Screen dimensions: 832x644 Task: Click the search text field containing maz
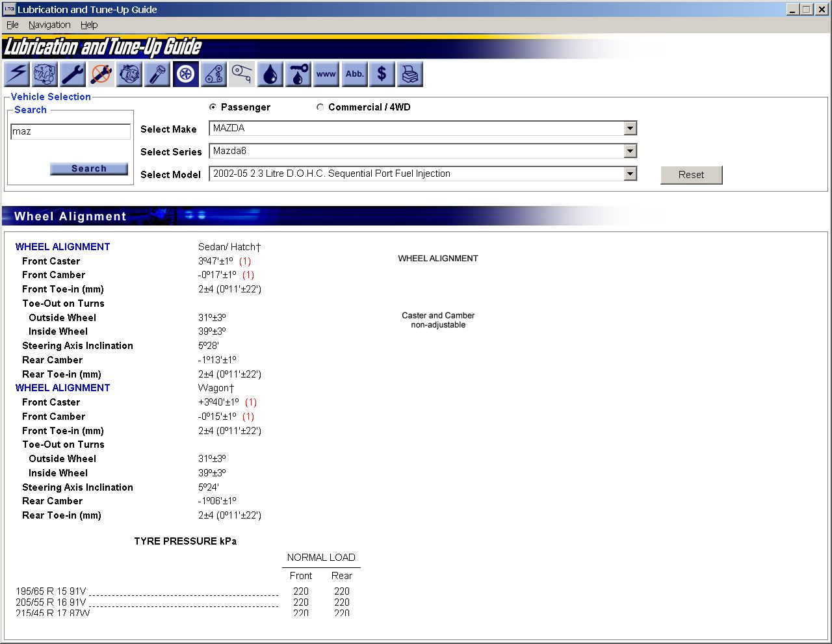[70, 131]
